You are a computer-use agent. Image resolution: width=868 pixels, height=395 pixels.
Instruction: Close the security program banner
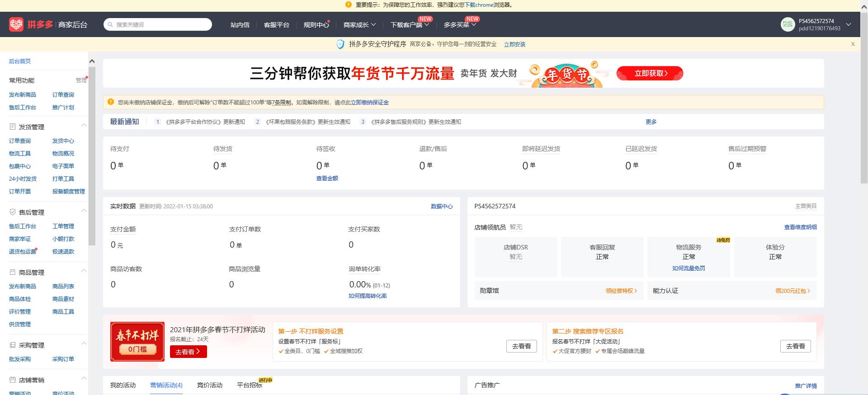[853, 44]
